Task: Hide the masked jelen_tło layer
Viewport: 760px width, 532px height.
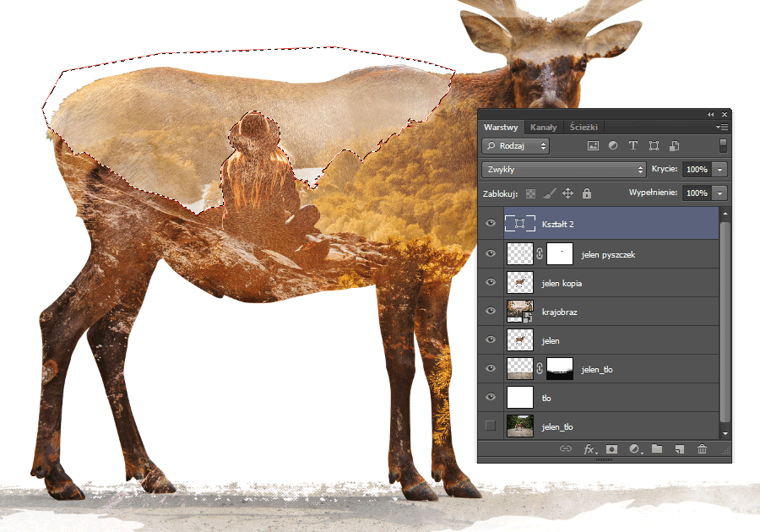Action: pyautogui.click(x=491, y=368)
